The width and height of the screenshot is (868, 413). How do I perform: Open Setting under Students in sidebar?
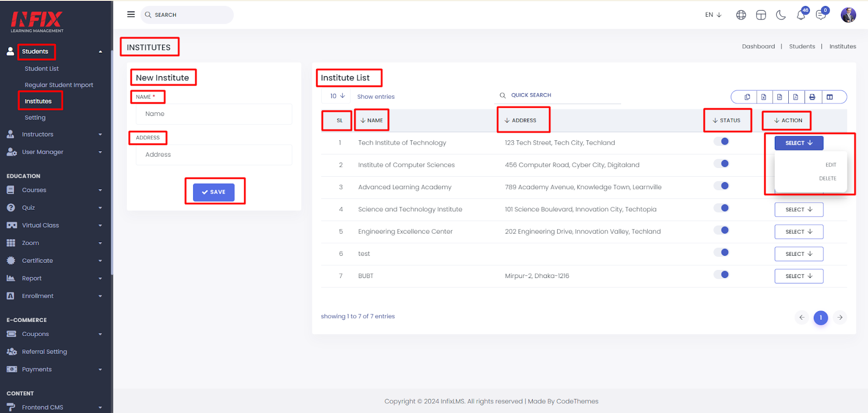[x=35, y=118]
